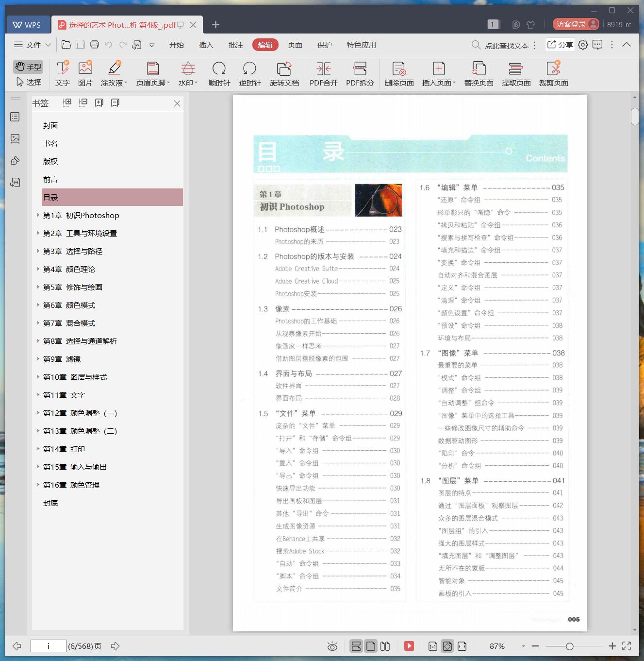Click the add bookmark icon
Screen dimensions: 644x661
coord(99,102)
